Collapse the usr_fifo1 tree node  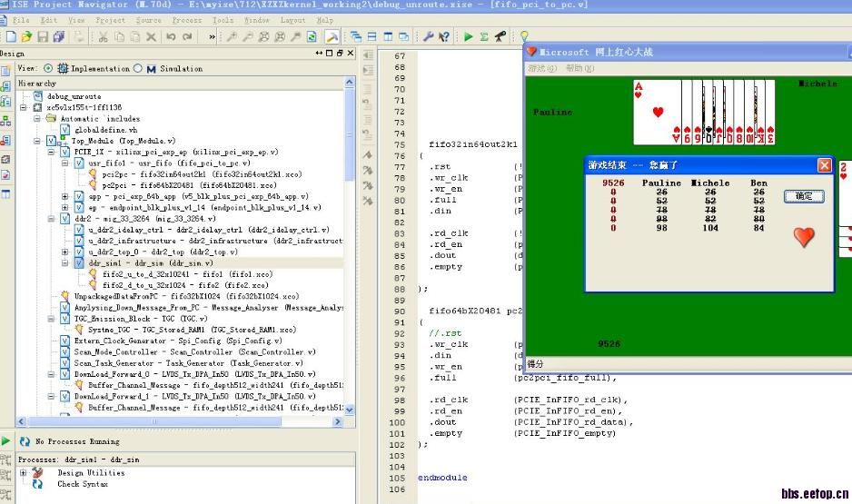coord(65,163)
